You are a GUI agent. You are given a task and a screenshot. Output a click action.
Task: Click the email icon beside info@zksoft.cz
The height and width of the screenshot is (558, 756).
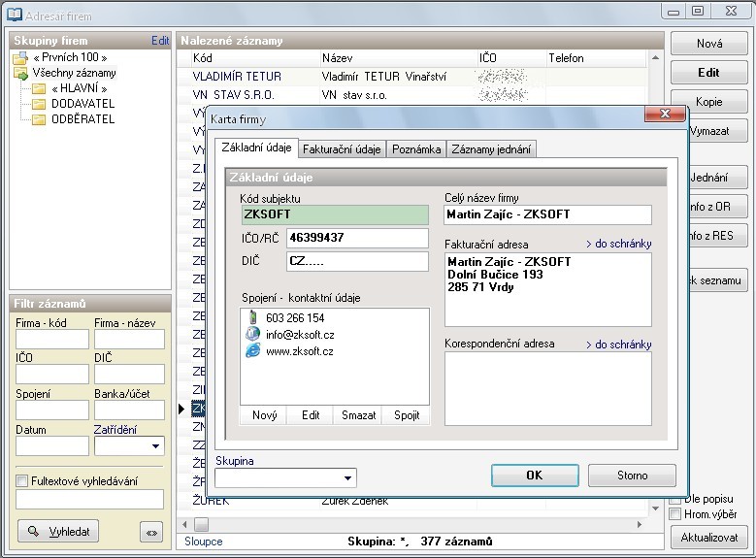pos(252,334)
